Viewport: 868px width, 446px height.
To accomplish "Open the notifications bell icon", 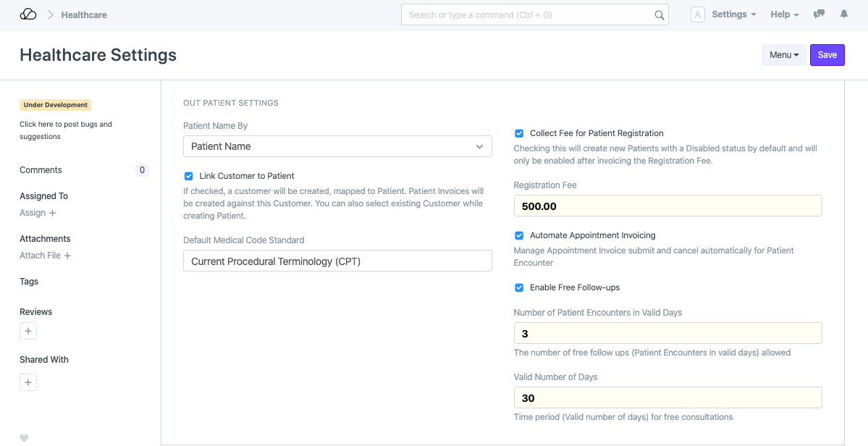I will 843,14.
